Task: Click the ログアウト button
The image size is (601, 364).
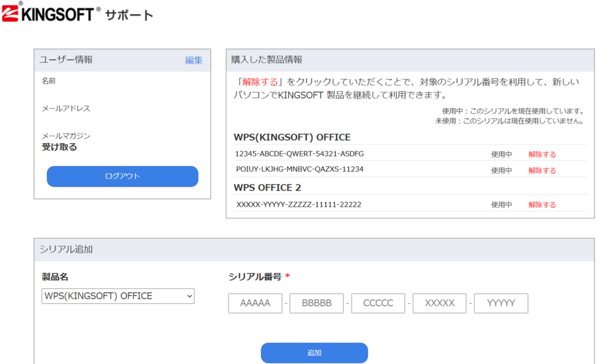Action: click(123, 176)
